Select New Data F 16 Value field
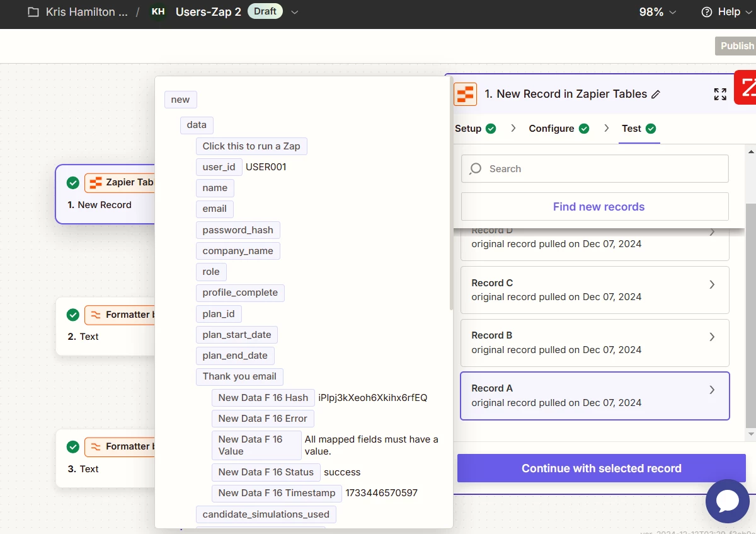The image size is (756, 534). (256, 445)
